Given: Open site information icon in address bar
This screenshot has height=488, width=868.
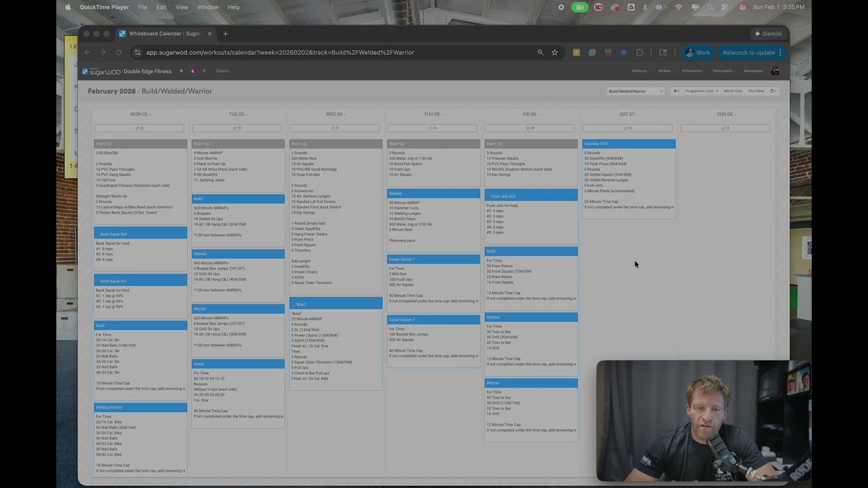Looking at the screenshot, I should pos(138,52).
